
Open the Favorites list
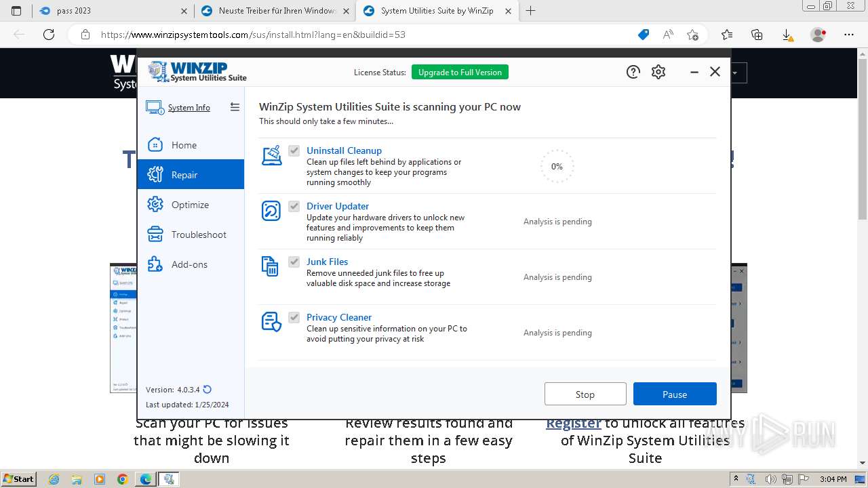[x=727, y=35]
